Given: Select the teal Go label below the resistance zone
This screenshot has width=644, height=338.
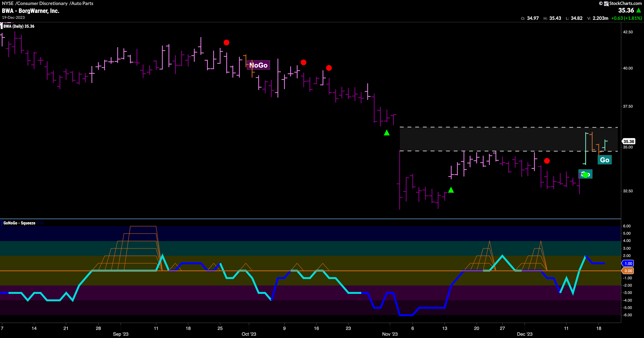Looking at the screenshot, I should point(605,160).
